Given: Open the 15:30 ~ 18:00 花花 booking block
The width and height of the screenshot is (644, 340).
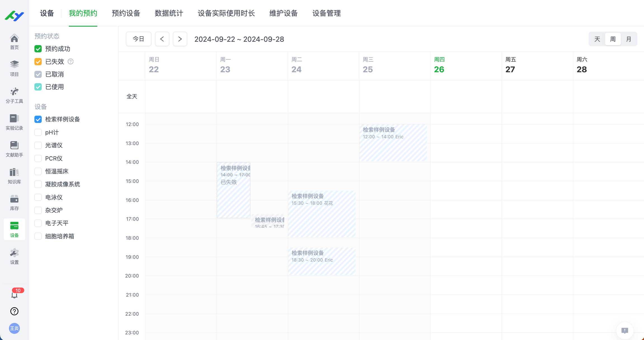Looking at the screenshot, I should (322, 214).
